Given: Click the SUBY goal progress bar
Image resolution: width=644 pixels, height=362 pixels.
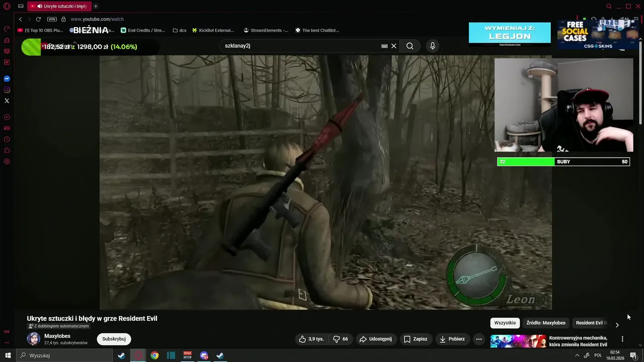Looking at the screenshot, I should tap(563, 161).
